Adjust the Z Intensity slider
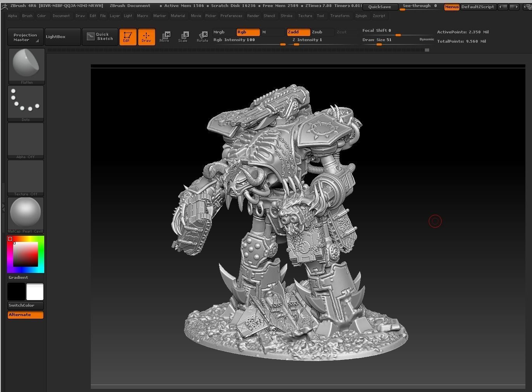 324,41
